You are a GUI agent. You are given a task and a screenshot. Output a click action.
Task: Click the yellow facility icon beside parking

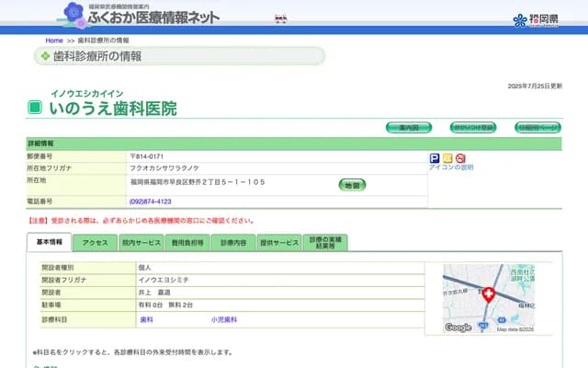coord(447,158)
